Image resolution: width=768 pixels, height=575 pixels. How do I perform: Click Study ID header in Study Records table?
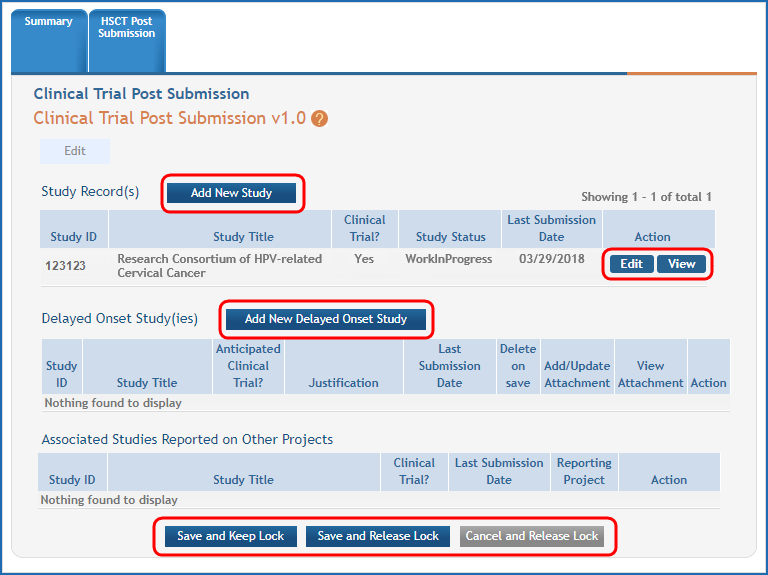pos(74,237)
